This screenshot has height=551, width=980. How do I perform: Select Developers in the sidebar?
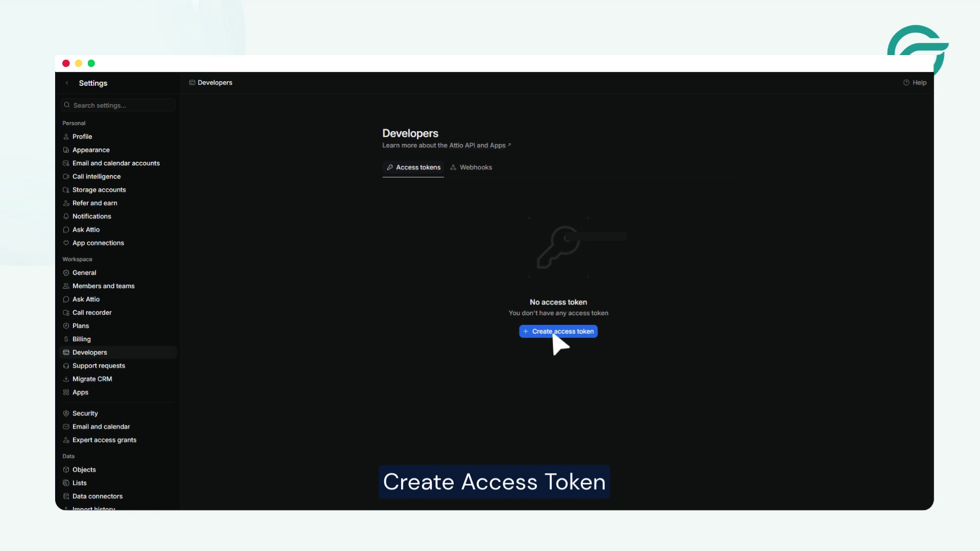click(118, 353)
